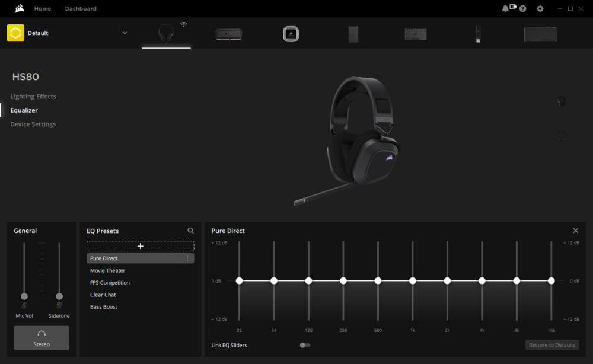
Task: Select the Equalizer section
Action: (x=24, y=110)
